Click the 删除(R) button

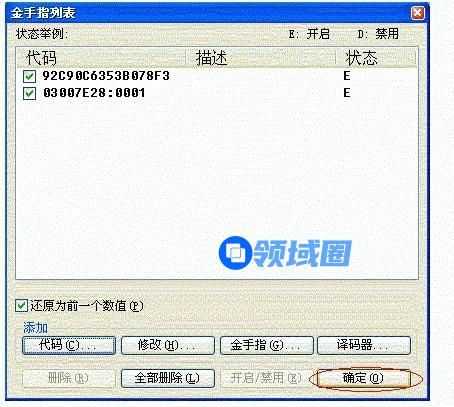click(x=69, y=378)
